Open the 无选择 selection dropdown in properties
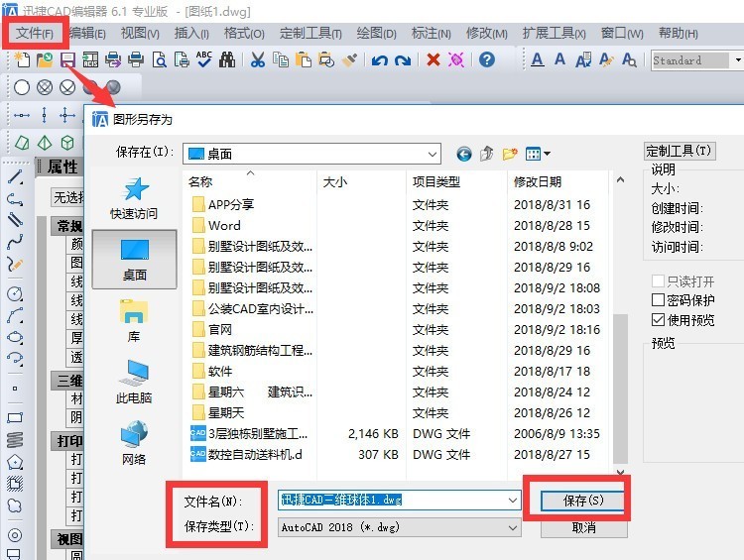 pyautogui.click(x=67, y=197)
